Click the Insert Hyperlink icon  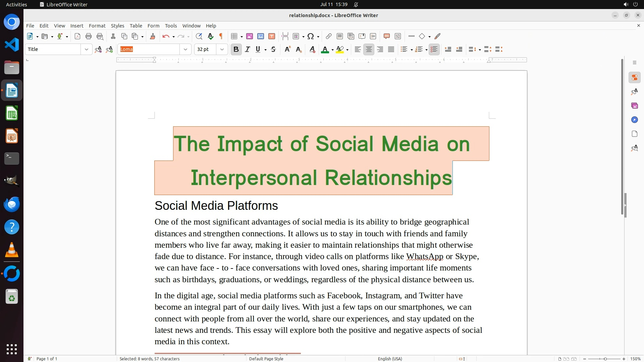[x=329, y=36]
